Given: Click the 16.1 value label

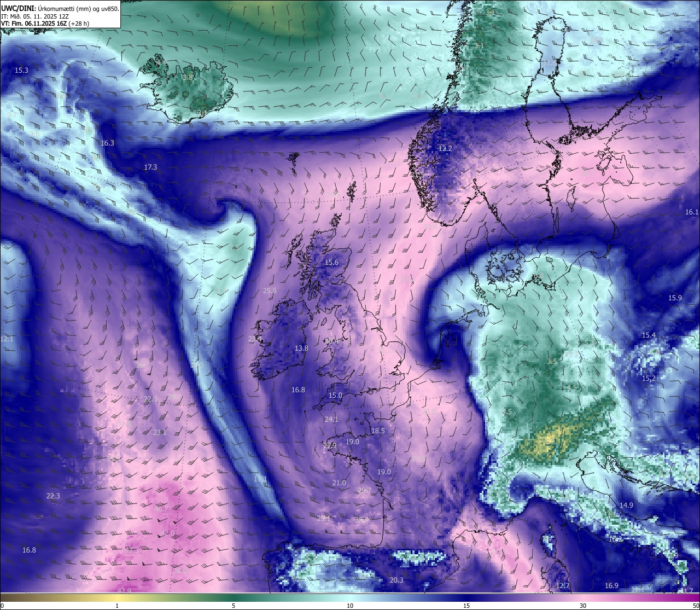Looking at the screenshot, I should [692, 212].
